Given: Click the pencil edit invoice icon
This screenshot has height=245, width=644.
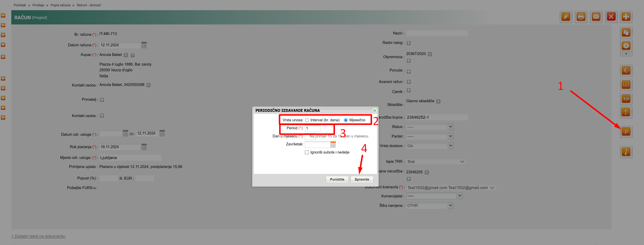Looking at the screenshot, I should click(x=566, y=17).
